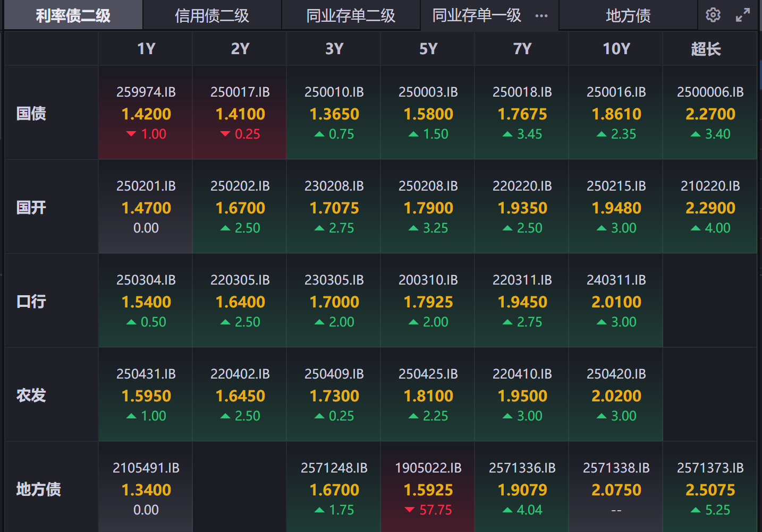Click the 同业存单一级 tab
The height and width of the screenshot is (532, 762).
(x=477, y=15)
